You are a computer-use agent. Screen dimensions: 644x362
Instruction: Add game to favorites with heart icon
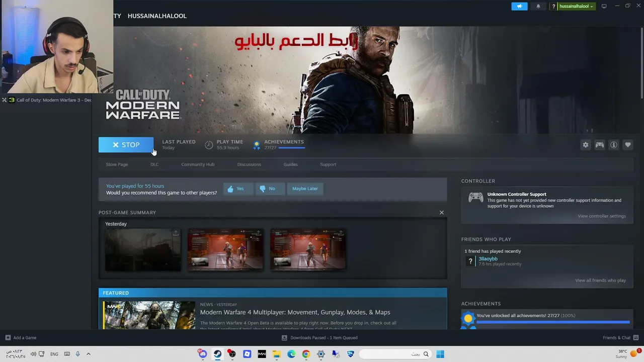(628, 145)
